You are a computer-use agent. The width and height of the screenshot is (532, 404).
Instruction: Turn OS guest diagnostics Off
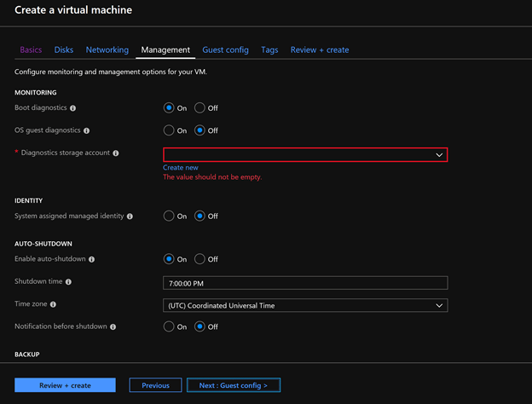click(x=199, y=130)
